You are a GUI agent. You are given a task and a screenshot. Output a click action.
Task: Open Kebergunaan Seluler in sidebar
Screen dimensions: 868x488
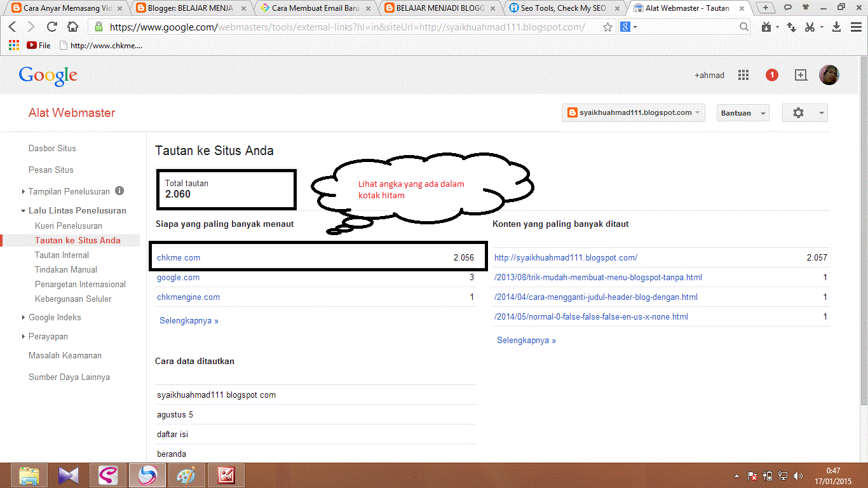click(73, 299)
